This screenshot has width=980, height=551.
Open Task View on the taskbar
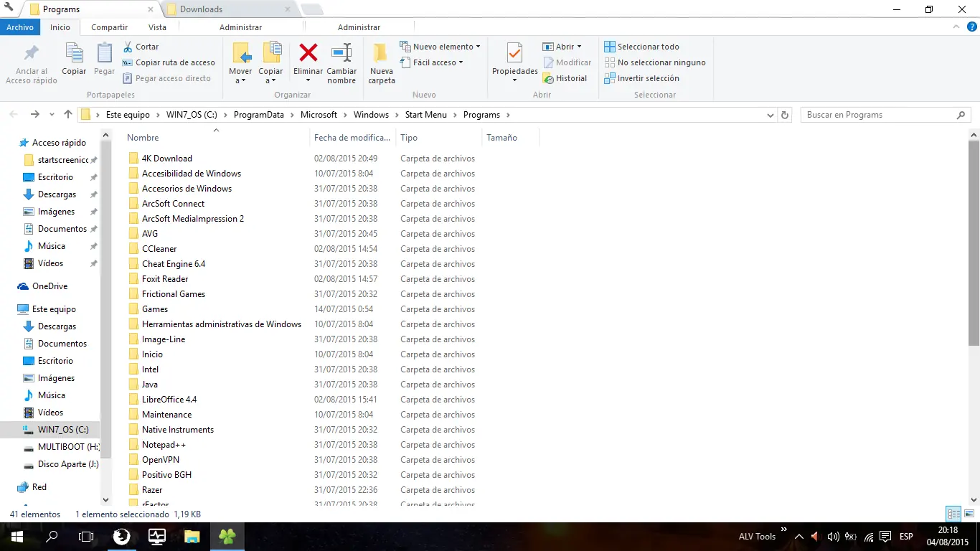86,537
